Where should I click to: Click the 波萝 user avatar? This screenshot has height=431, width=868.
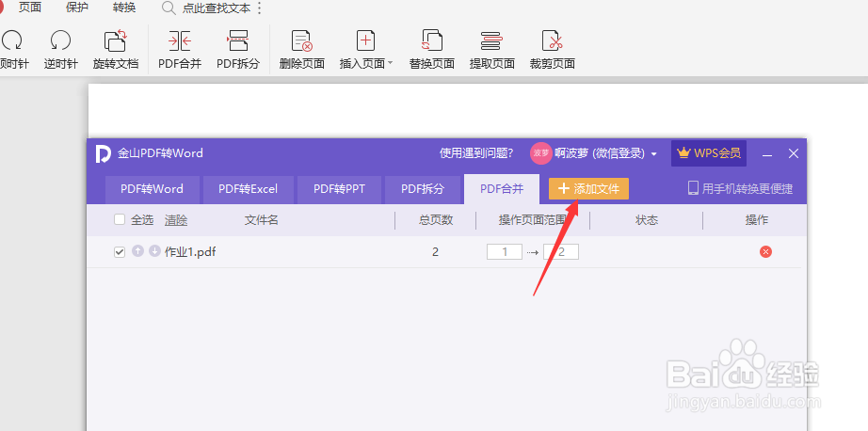click(x=540, y=153)
